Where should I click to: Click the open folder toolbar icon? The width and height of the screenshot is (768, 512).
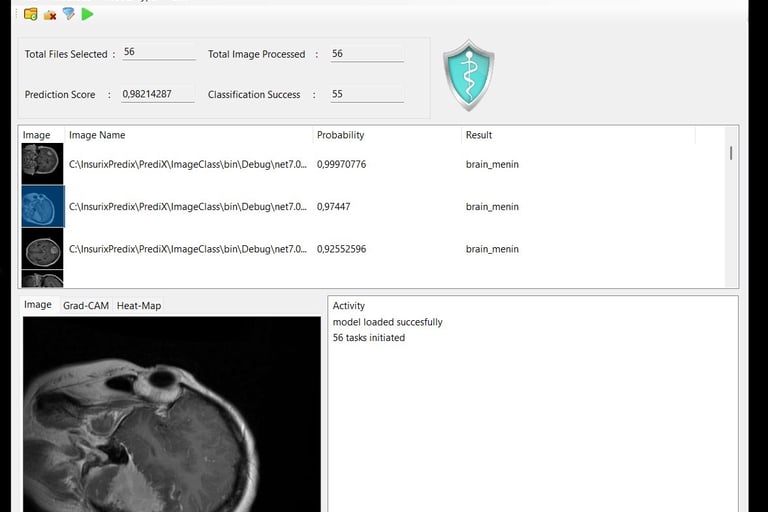pyautogui.click(x=30, y=14)
